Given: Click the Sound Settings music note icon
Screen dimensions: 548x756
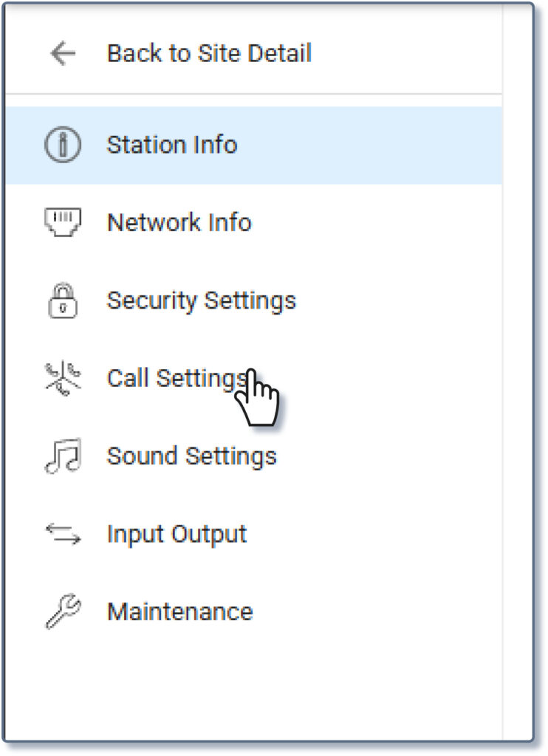Looking at the screenshot, I should 63,456.
